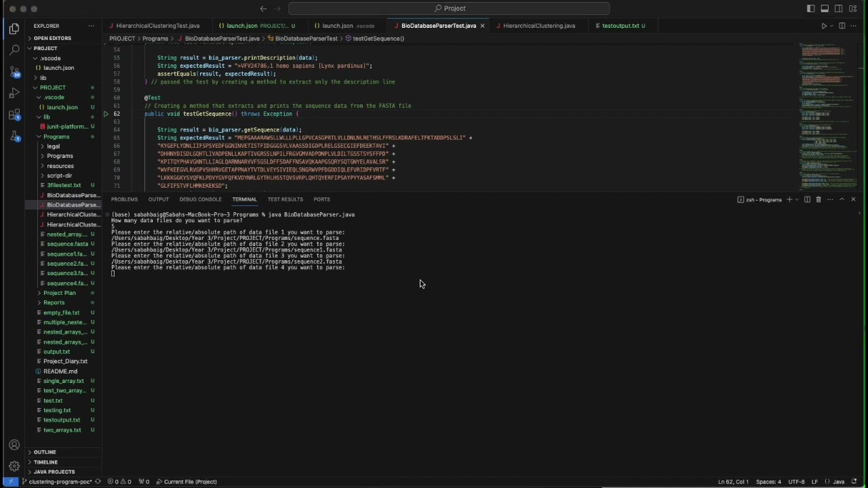Toggle the secondary side bar
868x488 pixels.
839,8
